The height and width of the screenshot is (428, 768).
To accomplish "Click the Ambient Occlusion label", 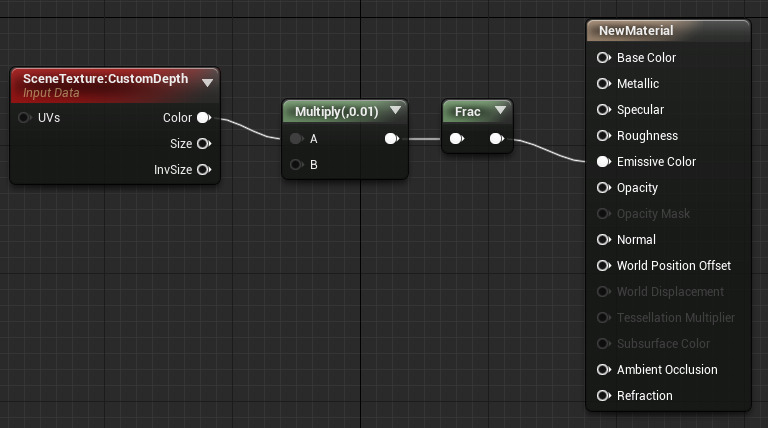I will point(667,369).
